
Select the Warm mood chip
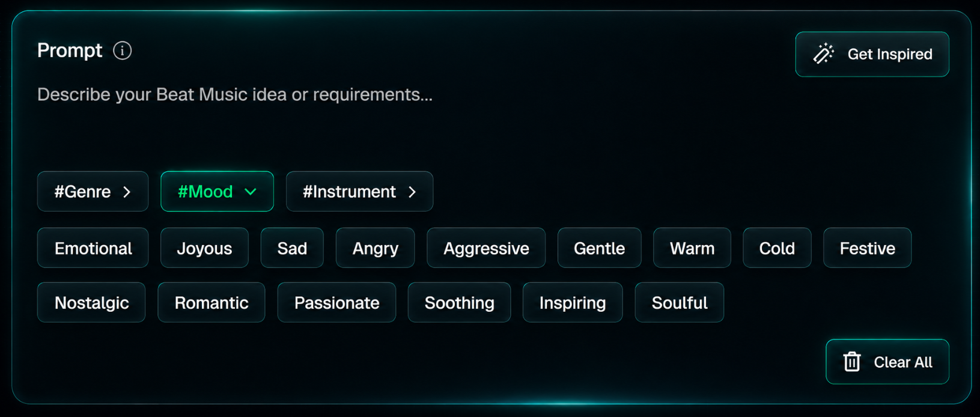tap(692, 248)
